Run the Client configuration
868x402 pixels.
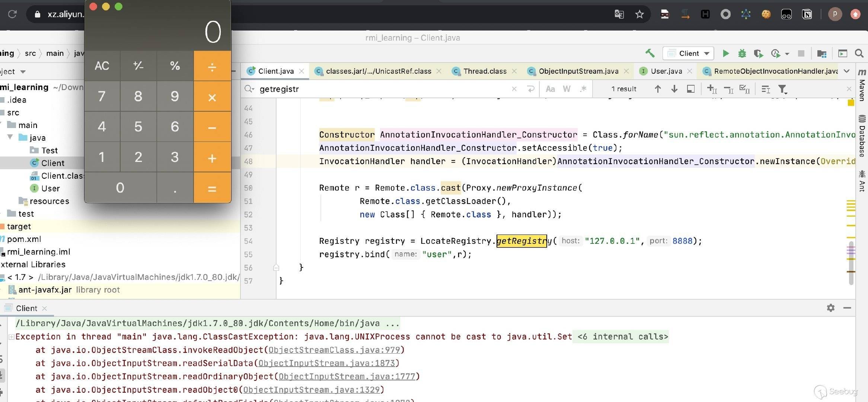tap(725, 53)
